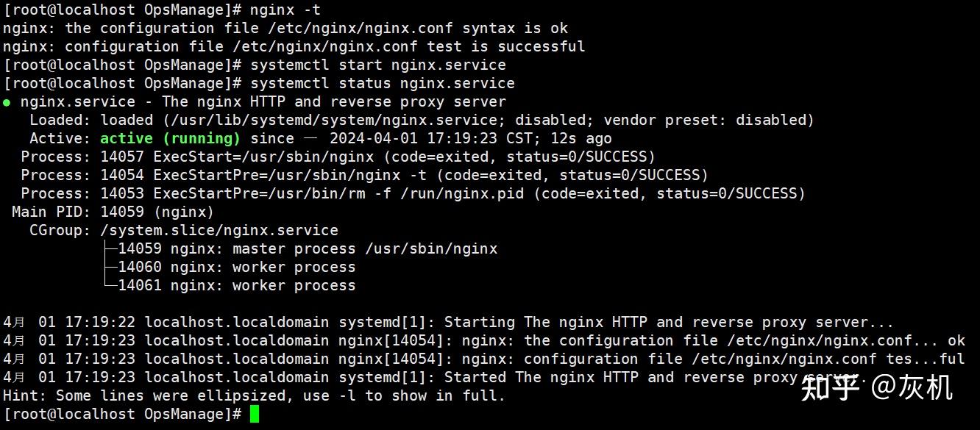Select the 14059 nginx master process entry
The height and width of the screenshot is (430, 980).
point(308,248)
